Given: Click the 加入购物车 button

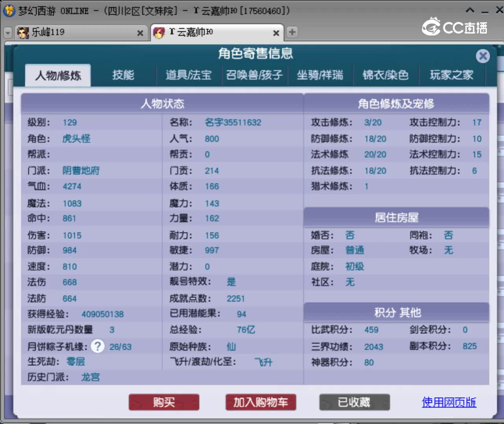Looking at the screenshot, I should click(x=261, y=402).
